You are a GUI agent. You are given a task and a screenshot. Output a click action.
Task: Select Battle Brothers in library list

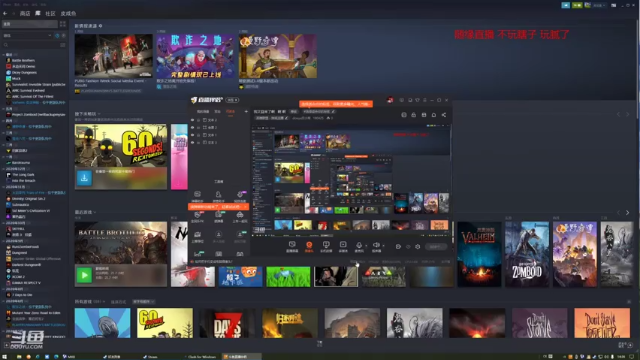pos(23,60)
